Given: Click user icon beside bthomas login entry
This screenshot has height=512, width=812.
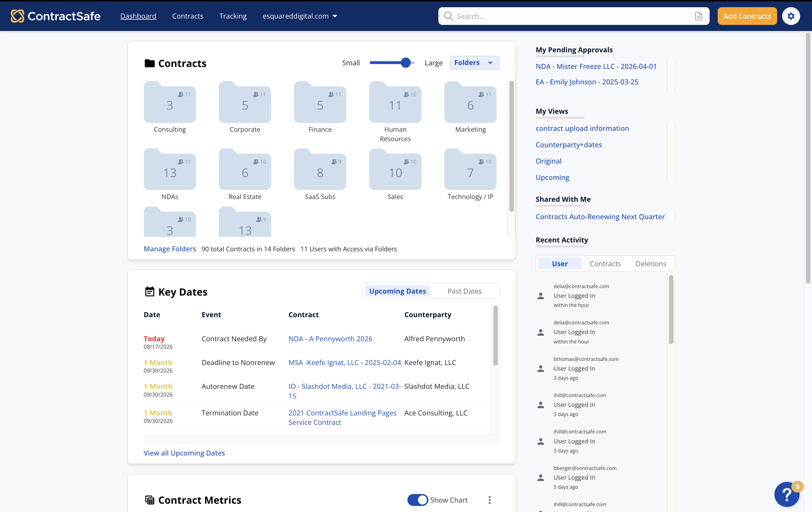Looking at the screenshot, I should 540,369.
